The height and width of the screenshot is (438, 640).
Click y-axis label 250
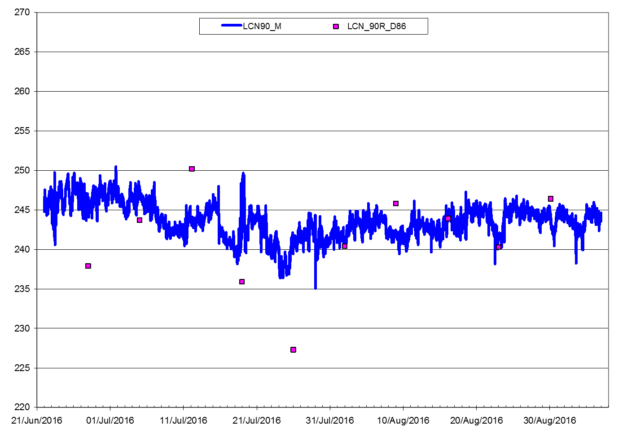[22, 170]
